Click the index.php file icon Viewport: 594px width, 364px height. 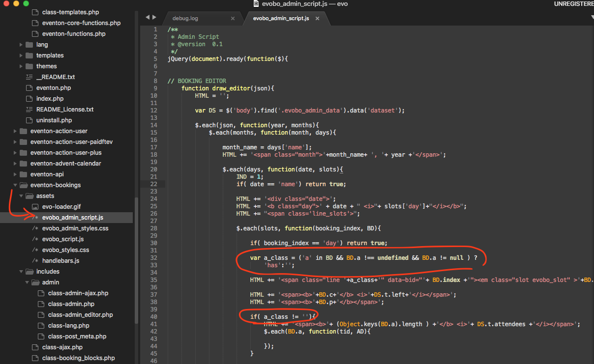[x=29, y=99]
